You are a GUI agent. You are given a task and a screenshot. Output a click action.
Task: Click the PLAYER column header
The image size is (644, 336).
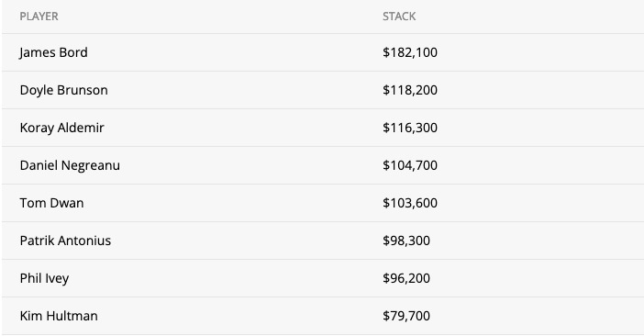39,17
